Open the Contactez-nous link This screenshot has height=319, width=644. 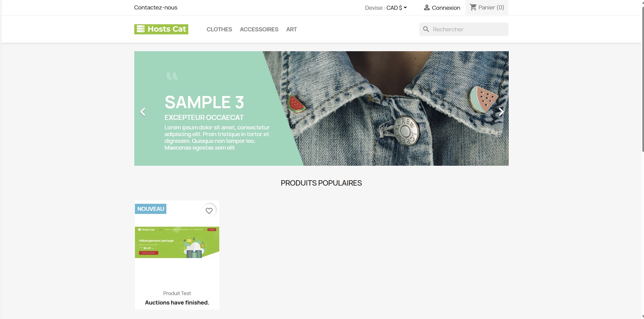156,7
